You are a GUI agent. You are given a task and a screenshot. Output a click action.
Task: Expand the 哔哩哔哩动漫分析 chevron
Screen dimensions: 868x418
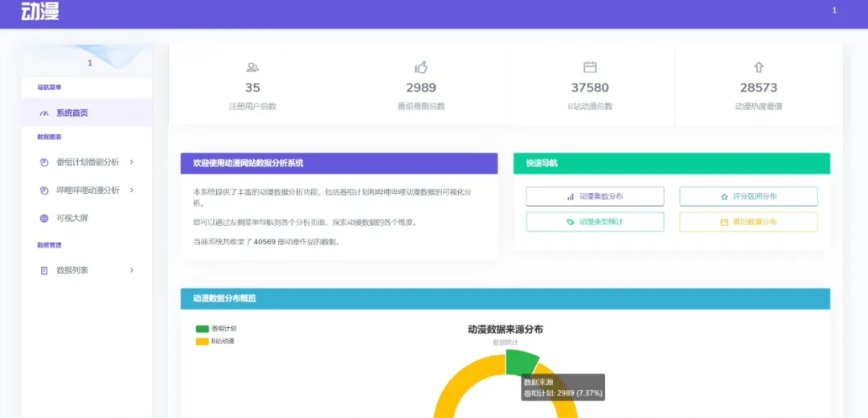click(x=132, y=190)
